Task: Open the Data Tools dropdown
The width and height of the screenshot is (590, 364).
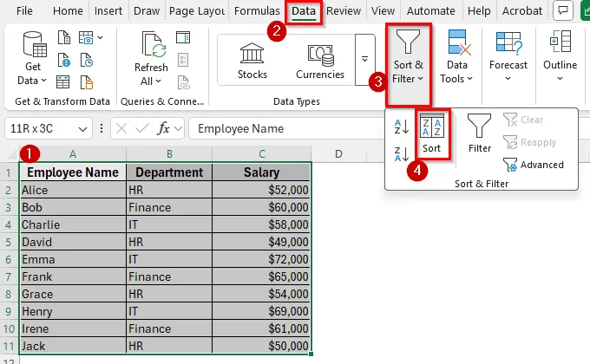Action: tap(456, 57)
